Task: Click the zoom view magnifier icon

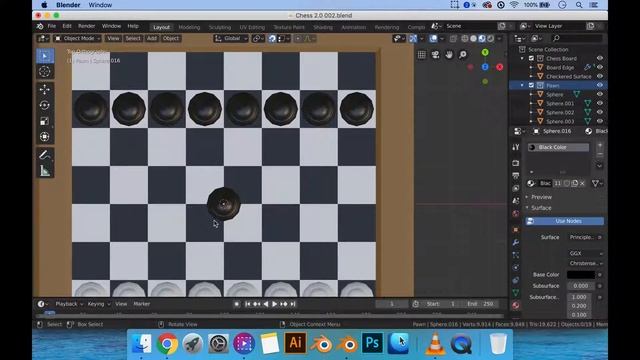Action: coord(463,55)
